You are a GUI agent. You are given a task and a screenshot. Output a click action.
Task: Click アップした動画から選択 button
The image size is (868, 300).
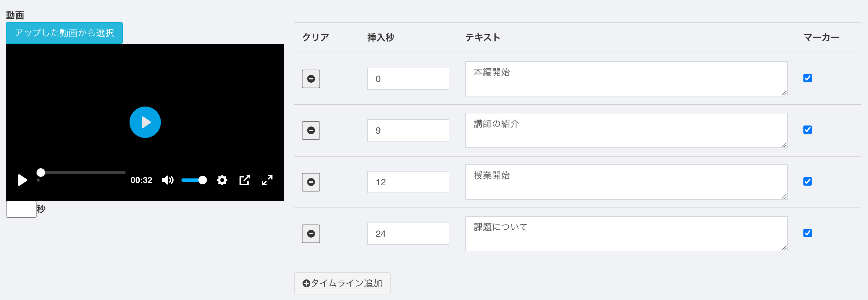[x=64, y=33]
